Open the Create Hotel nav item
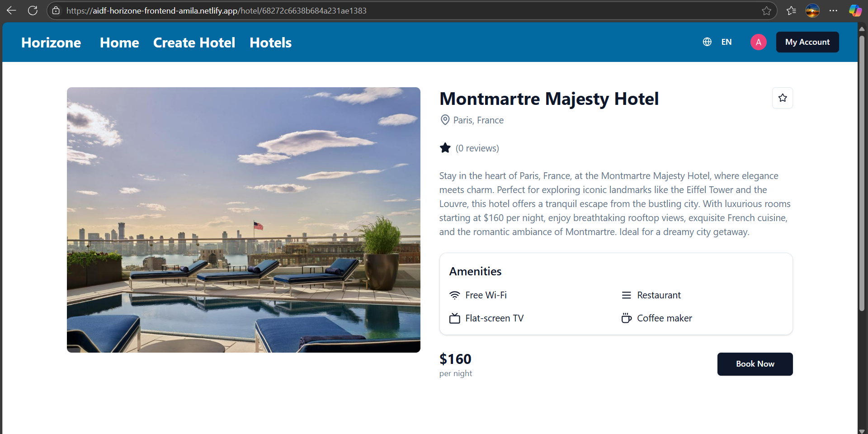868x434 pixels. point(194,42)
